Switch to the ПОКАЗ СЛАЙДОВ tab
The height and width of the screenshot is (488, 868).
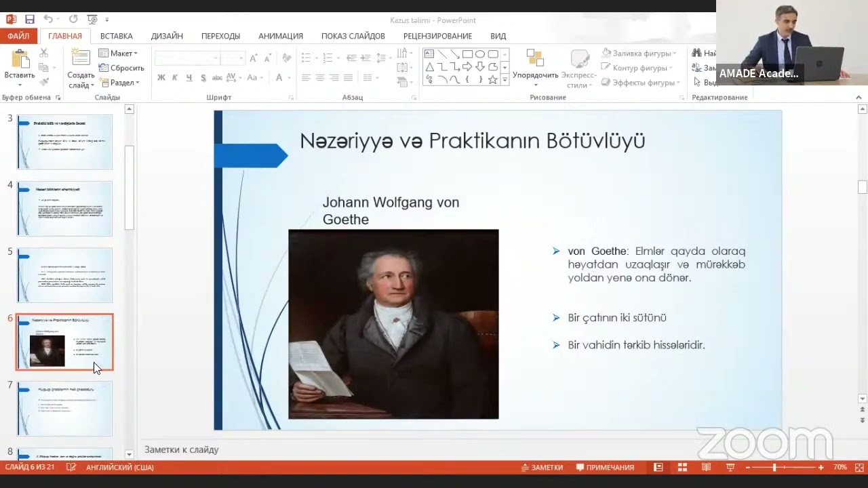(353, 36)
